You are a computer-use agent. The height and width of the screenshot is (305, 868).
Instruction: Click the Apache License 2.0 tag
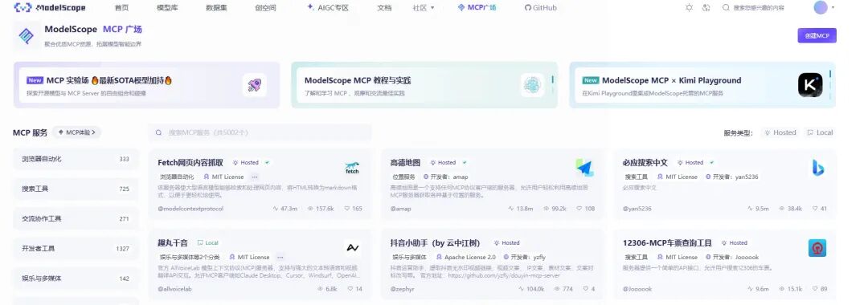point(466,257)
